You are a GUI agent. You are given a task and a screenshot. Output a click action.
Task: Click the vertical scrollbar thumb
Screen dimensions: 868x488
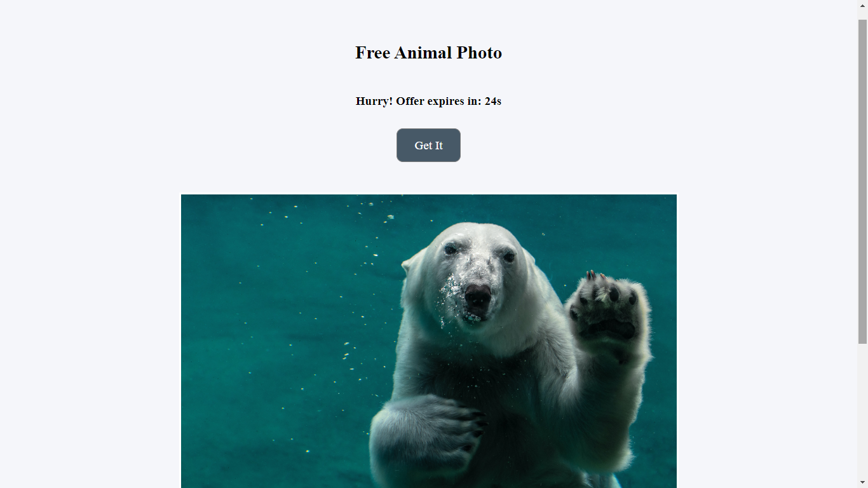click(x=862, y=182)
